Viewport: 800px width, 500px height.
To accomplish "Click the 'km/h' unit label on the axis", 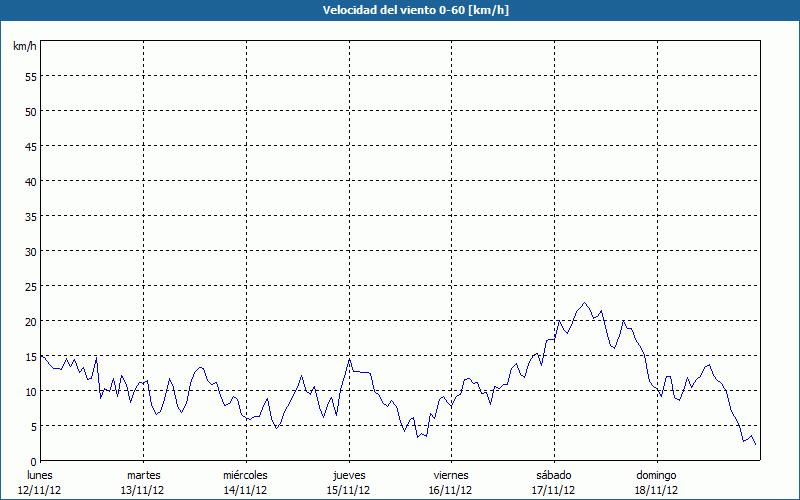I will 24,46.
